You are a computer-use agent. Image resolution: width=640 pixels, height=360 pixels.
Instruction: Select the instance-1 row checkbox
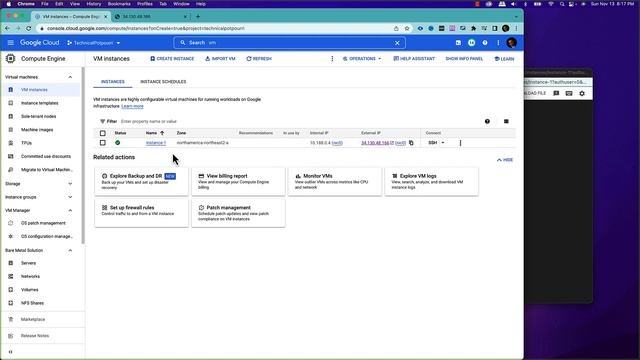[102, 143]
